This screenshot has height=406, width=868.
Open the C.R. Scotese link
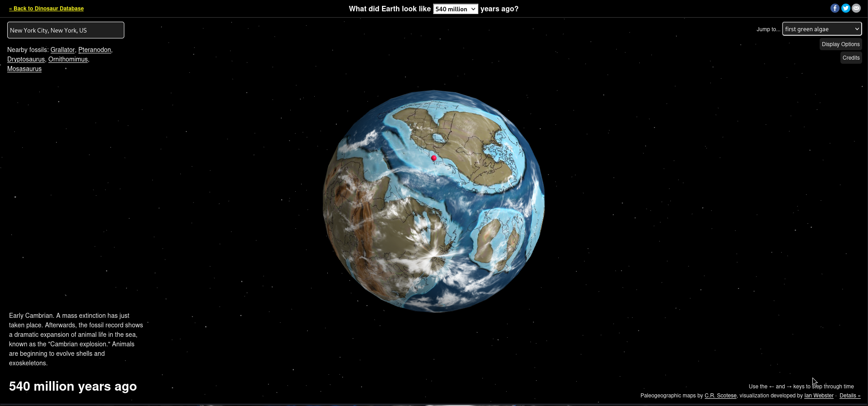(x=720, y=396)
